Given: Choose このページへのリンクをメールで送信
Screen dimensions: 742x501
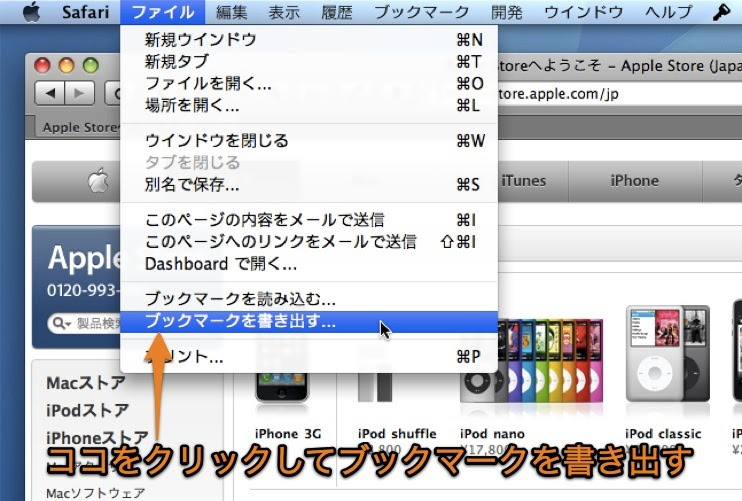Looking at the screenshot, I should pos(309,242).
